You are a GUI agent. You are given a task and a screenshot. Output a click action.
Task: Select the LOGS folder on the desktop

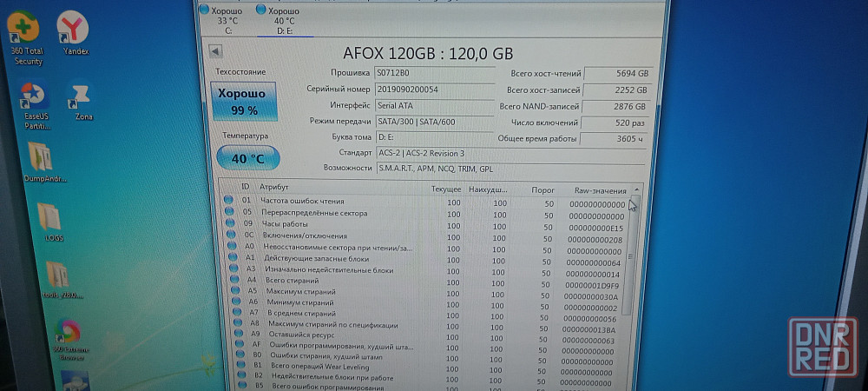point(52,222)
